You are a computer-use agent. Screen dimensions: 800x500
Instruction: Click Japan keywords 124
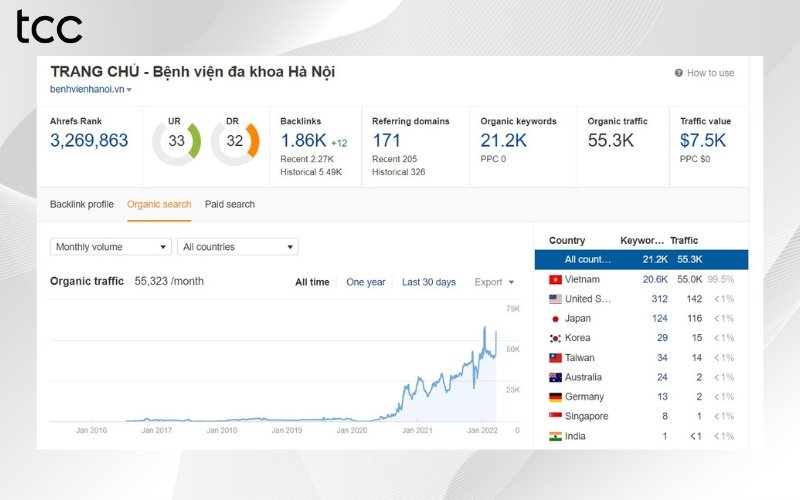(660, 319)
